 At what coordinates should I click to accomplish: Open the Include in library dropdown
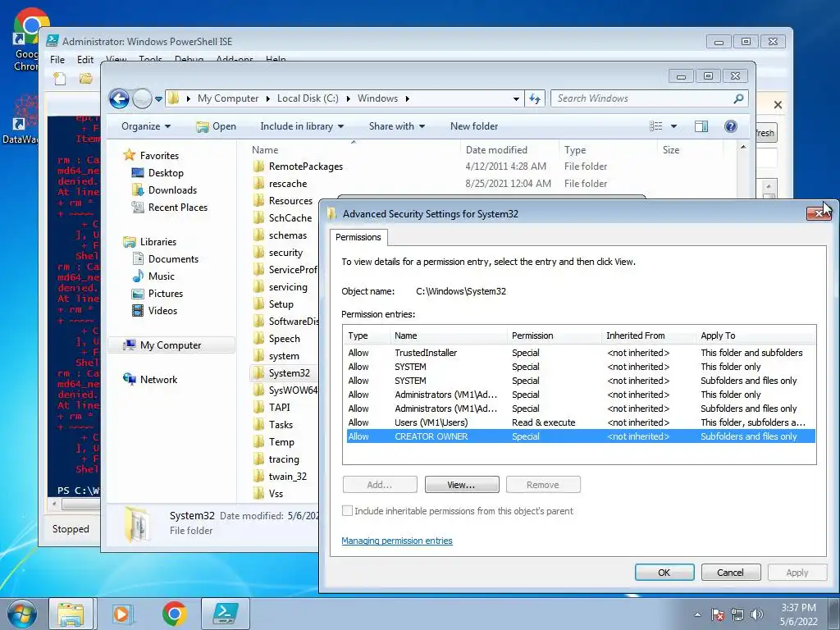tap(302, 126)
